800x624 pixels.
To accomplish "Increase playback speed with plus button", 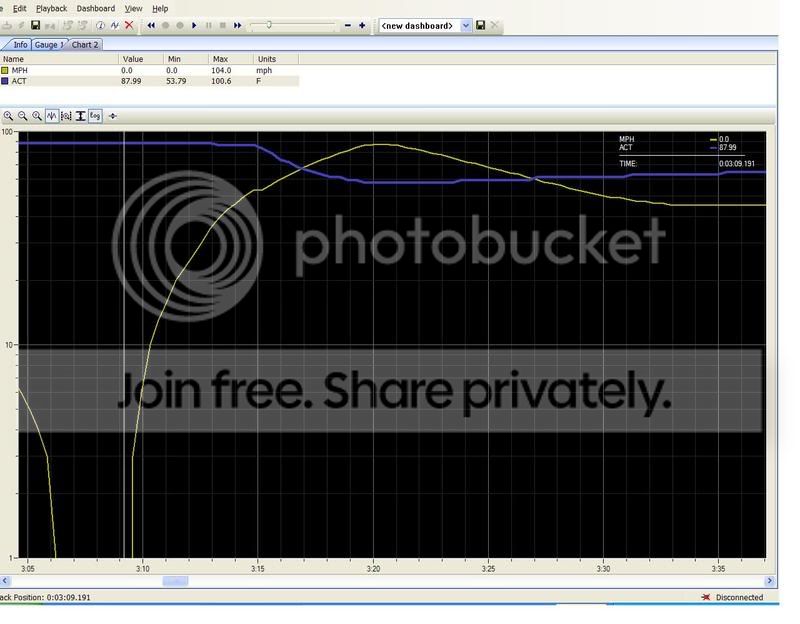I will click(362, 25).
